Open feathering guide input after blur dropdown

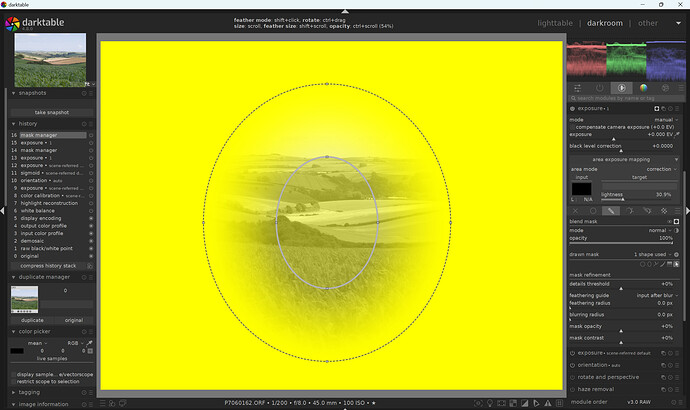[x=657, y=296]
